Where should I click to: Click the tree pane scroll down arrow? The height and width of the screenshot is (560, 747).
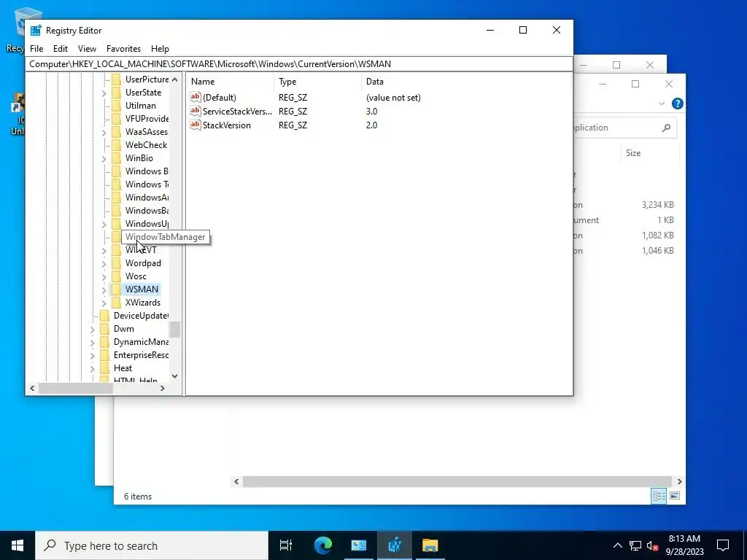point(175,376)
